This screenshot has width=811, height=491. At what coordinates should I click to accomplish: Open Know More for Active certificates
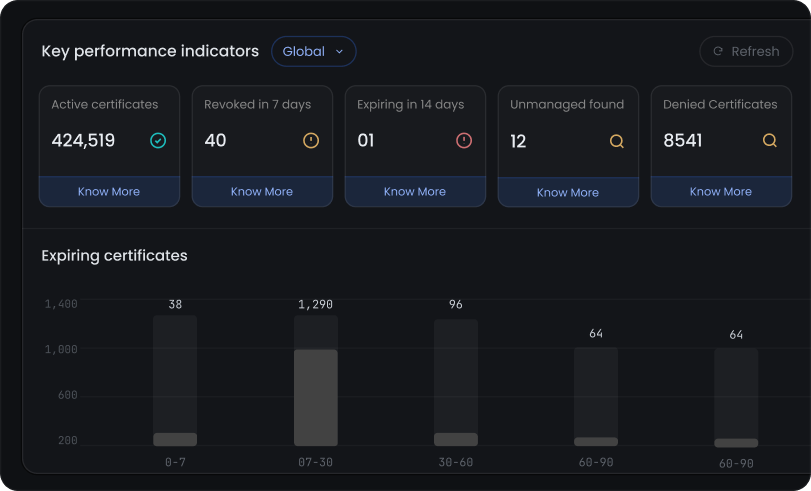pyautogui.click(x=109, y=191)
